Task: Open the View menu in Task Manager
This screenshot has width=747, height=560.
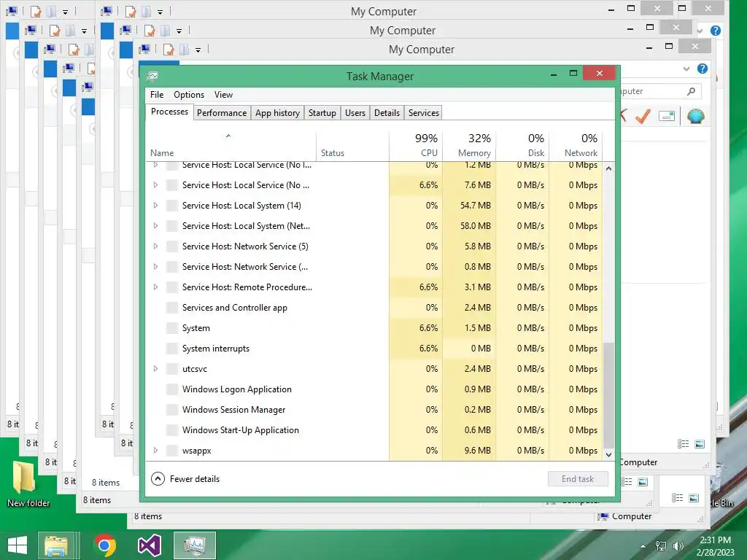Action: pos(223,95)
